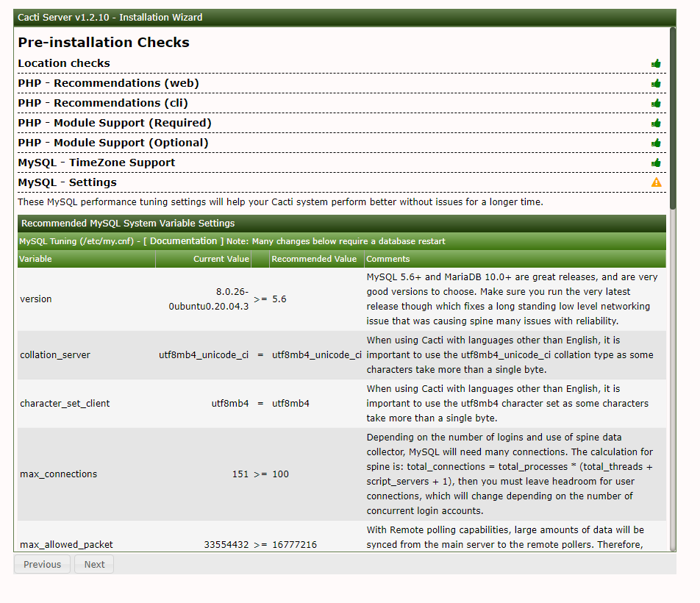Click current value 33554432
The image size is (700, 603).
click(226, 544)
